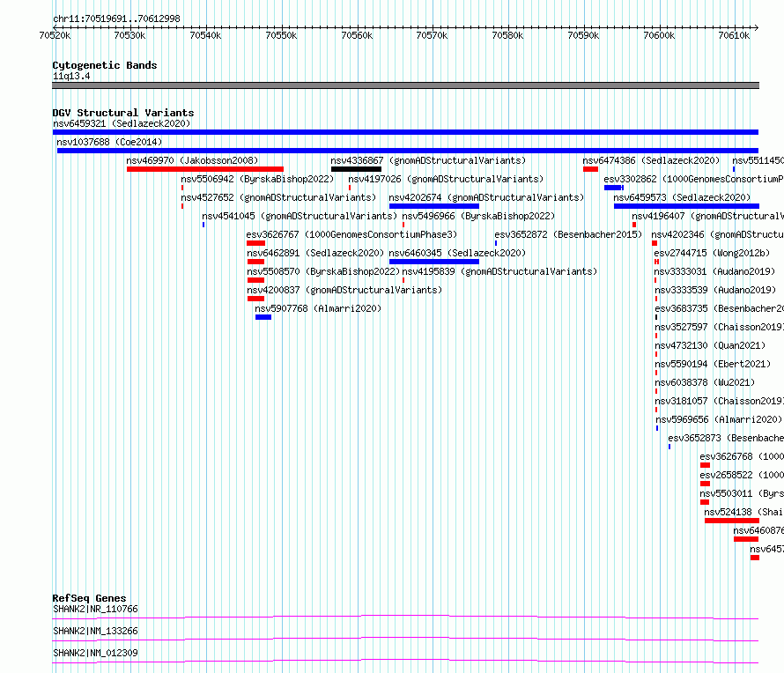Open variant nsv4732130 (Quan2021) label
Screen dimensions: 784x673
710,345
